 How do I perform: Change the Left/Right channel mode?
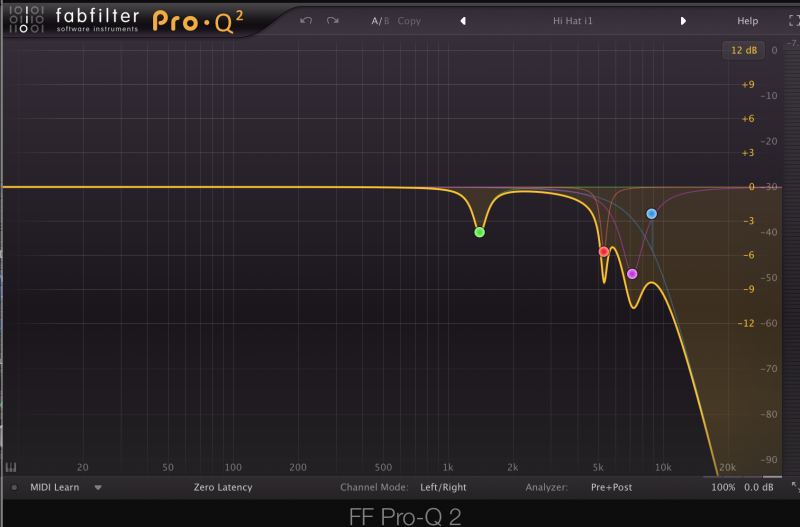443,487
